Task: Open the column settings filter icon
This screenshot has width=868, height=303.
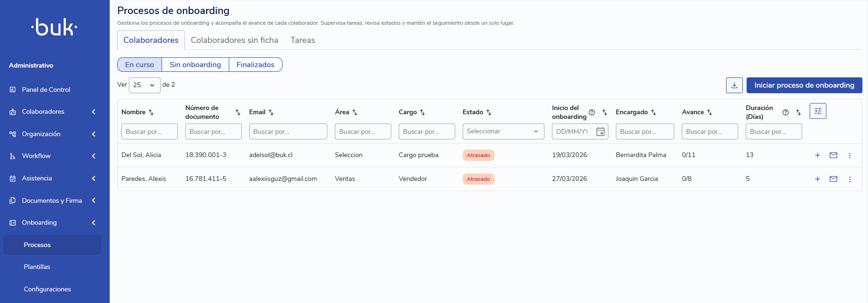Action: [x=818, y=111]
